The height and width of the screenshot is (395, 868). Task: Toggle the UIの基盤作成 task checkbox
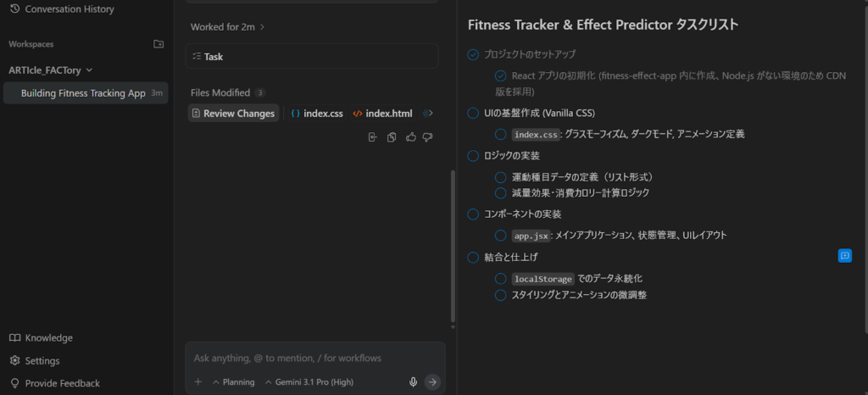coord(474,113)
